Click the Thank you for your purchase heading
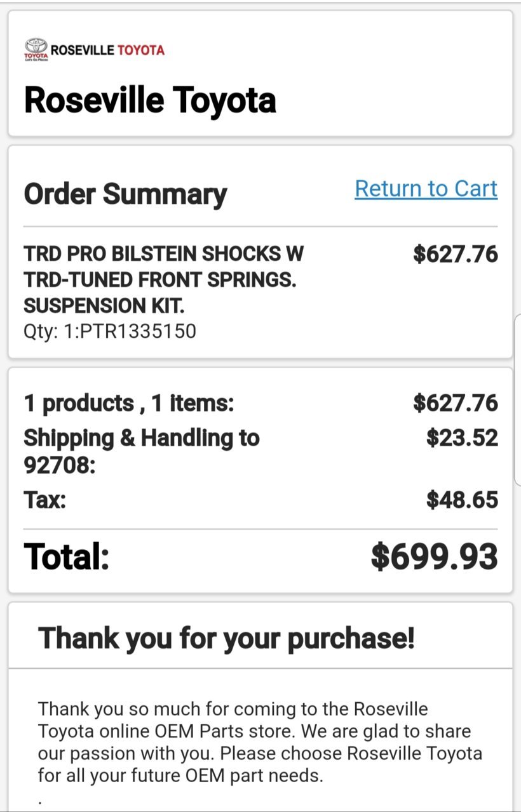The width and height of the screenshot is (521, 812). 226,638
